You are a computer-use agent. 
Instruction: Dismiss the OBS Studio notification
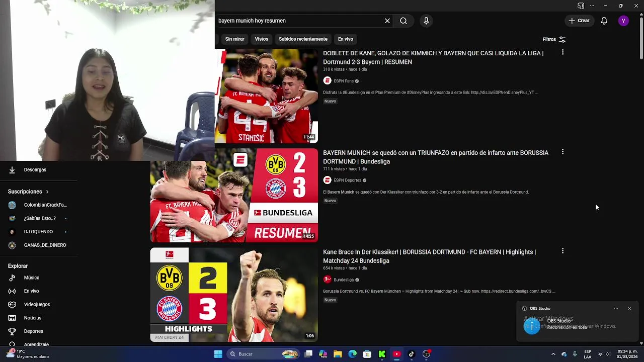[629, 308]
